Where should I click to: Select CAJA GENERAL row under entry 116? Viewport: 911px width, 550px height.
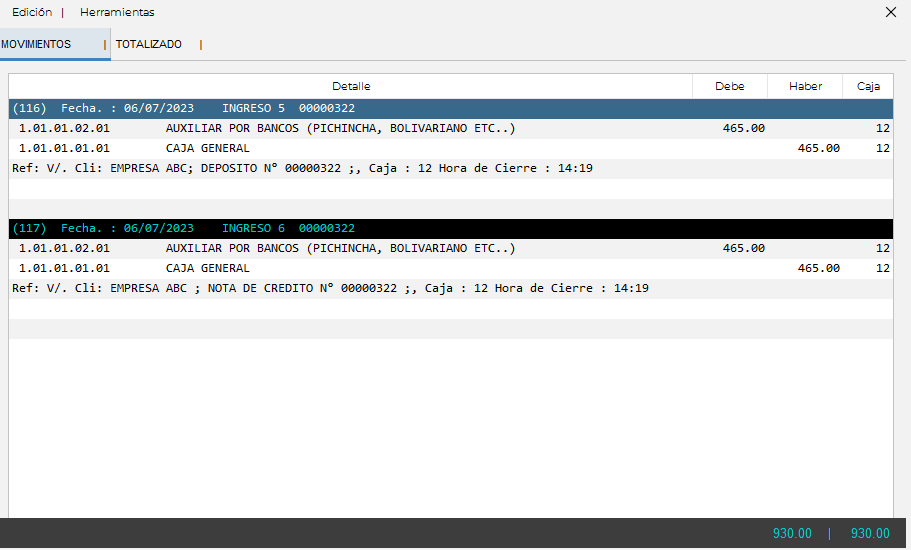tap(451, 148)
